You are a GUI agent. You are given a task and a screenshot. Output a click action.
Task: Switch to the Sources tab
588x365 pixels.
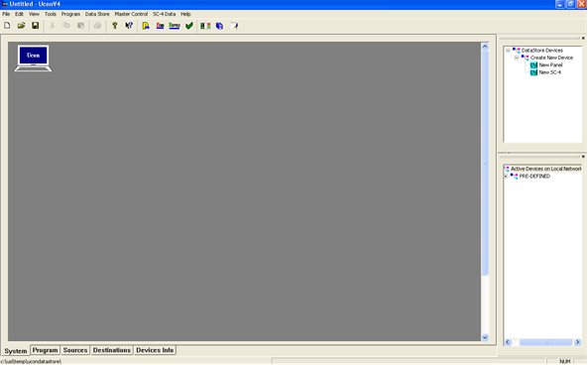tap(75, 350)
